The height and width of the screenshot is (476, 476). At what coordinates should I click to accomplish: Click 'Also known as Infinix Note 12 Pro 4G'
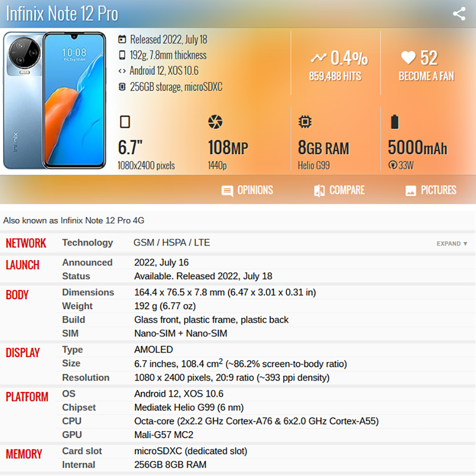point(74,220)
